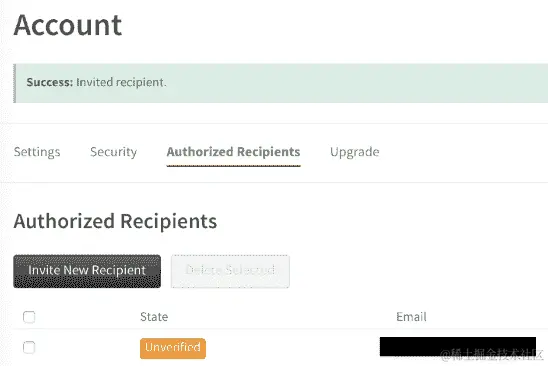Click the watermark text at bottom right
This screenshot has width=548, height=366.
492,354
